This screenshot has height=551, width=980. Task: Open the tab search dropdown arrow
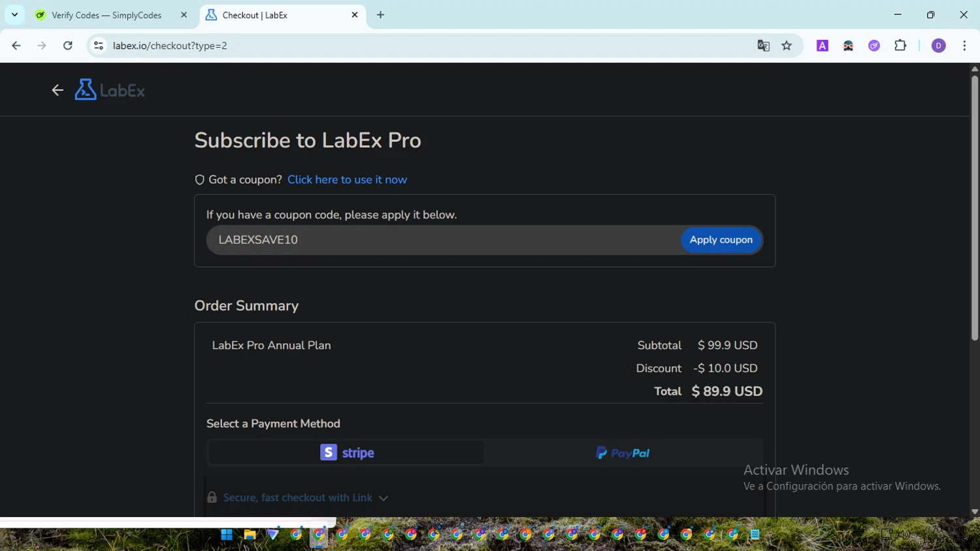tap(14, 14)
